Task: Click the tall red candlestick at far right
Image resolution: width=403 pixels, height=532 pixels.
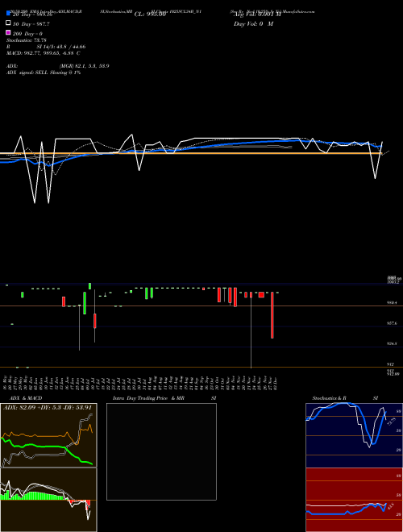Action: pyautogui.click(x=272, y=315)
